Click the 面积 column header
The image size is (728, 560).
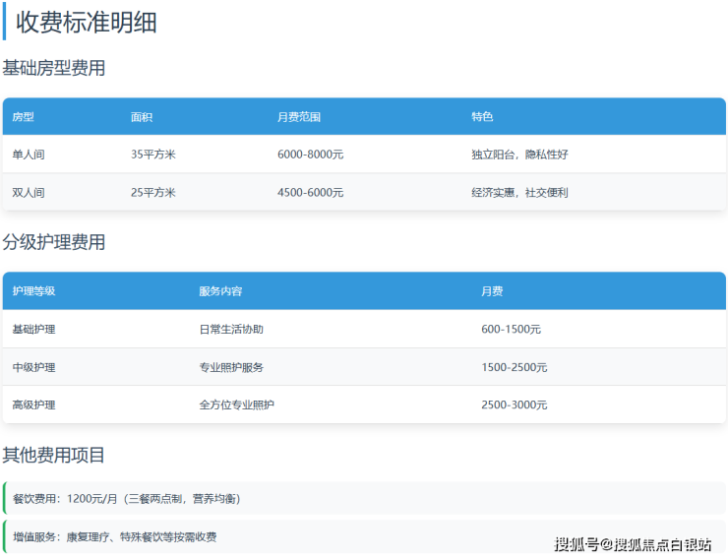142,117
